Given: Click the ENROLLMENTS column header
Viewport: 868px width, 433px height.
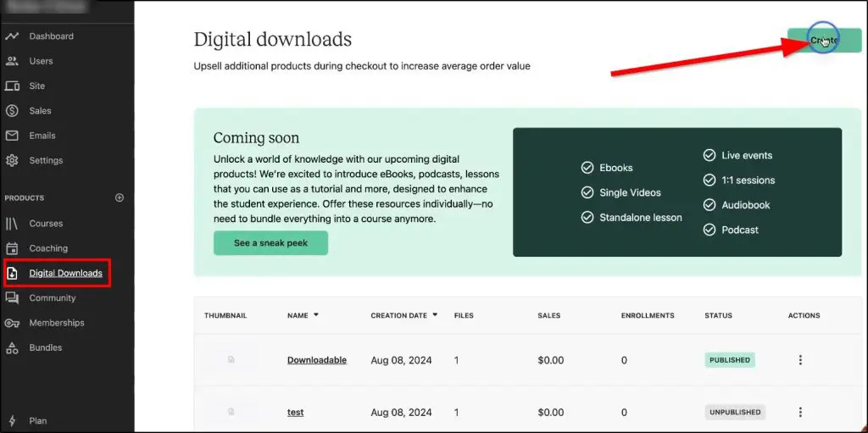Looking at the screenshot, I should coord(648,315).
